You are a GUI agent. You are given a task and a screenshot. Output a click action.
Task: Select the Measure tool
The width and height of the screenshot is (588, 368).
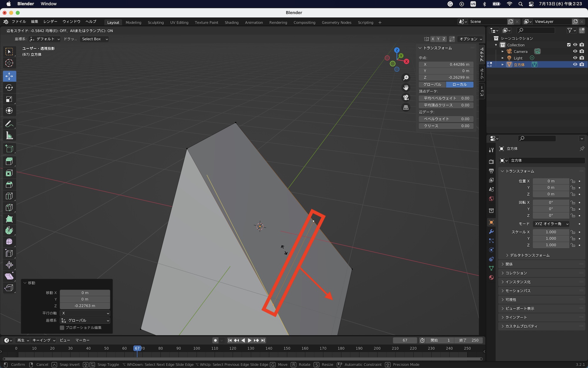(x=9, y=136)
